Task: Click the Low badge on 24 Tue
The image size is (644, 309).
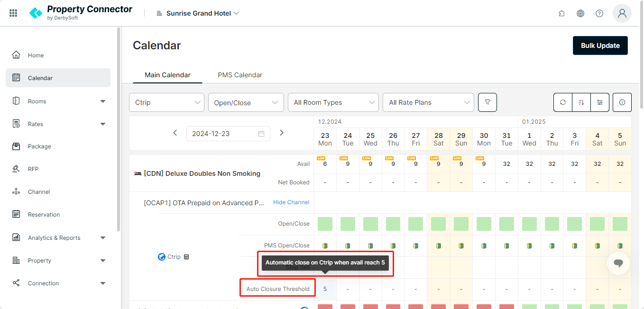Action: click(344, 158)
